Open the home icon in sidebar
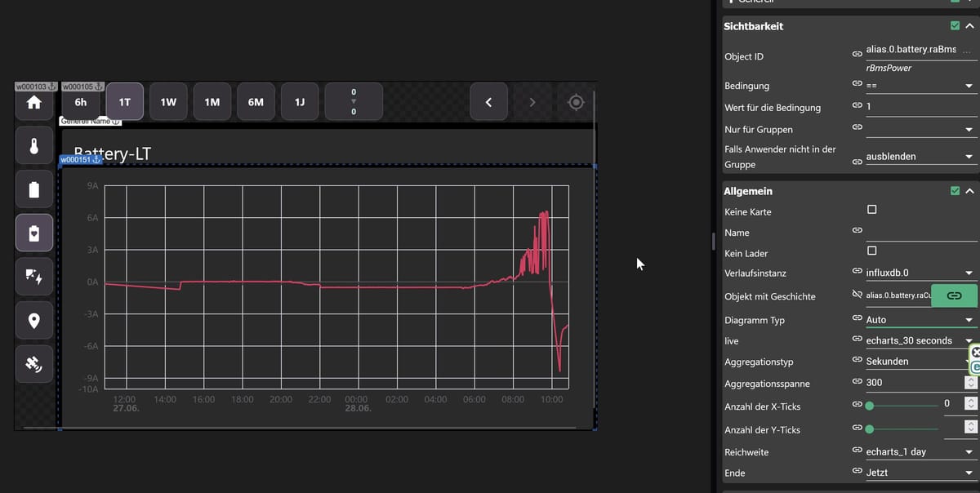The width and height of the screenshot is (980, 493). click(x=33, y=103)
